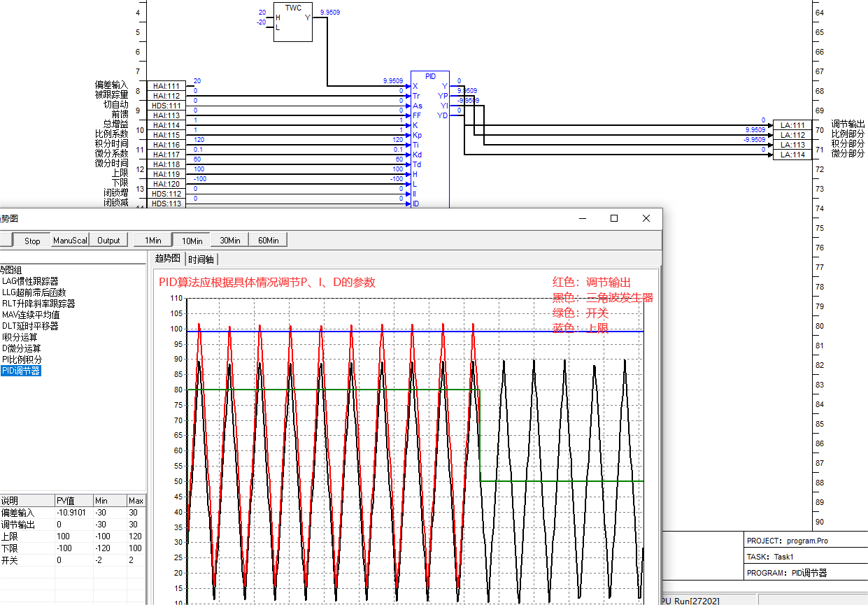Switch to the 时间轴 tab

[201, 259]
